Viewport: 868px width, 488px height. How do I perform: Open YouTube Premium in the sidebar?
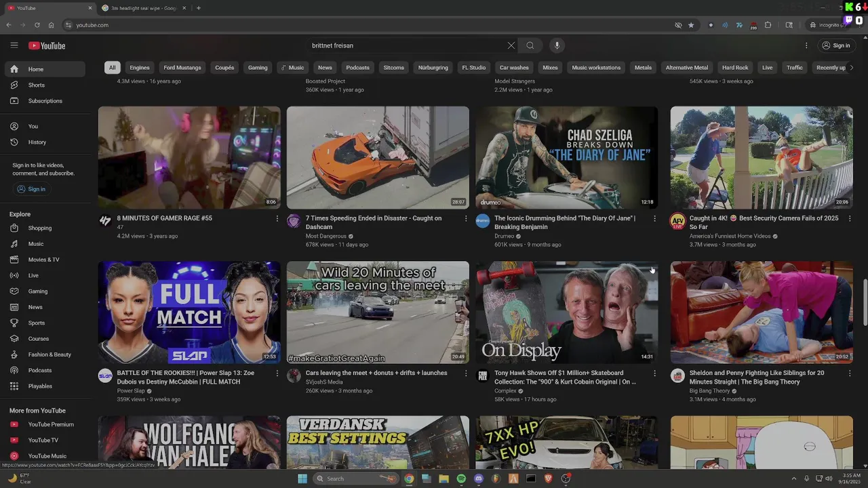pos(45,424)
